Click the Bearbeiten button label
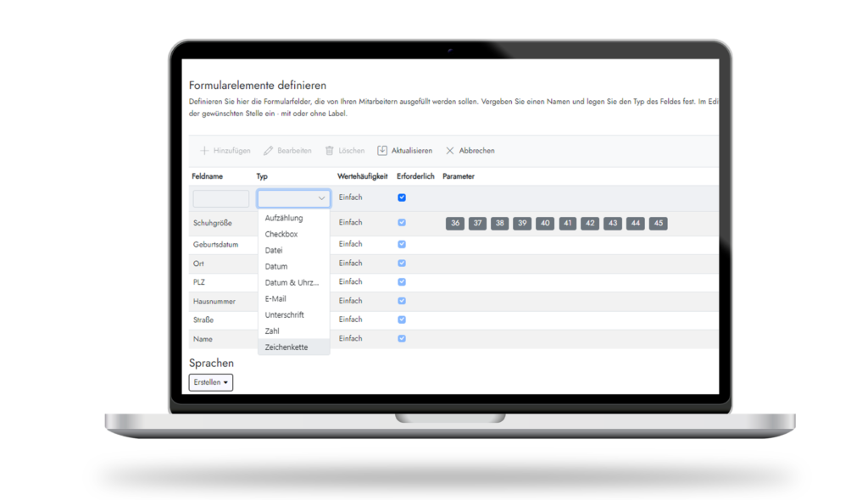Screen dimensions: 868x500 [x=294, y=151]
